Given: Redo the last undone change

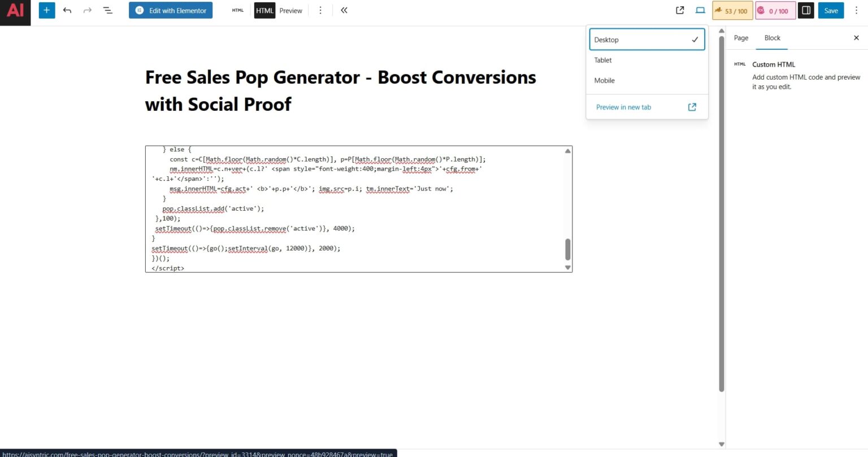Looking at the screenshot, I should tap(88, 10).
